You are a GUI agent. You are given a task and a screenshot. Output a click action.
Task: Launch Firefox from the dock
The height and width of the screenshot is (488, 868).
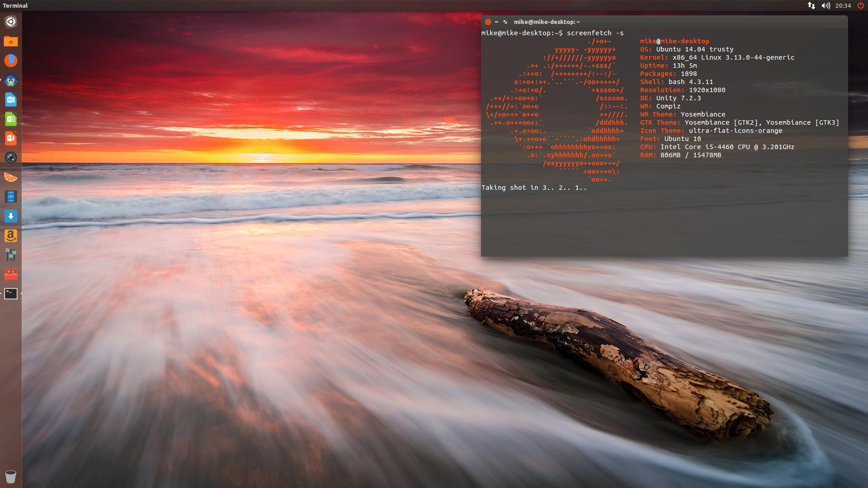(11, 61)
